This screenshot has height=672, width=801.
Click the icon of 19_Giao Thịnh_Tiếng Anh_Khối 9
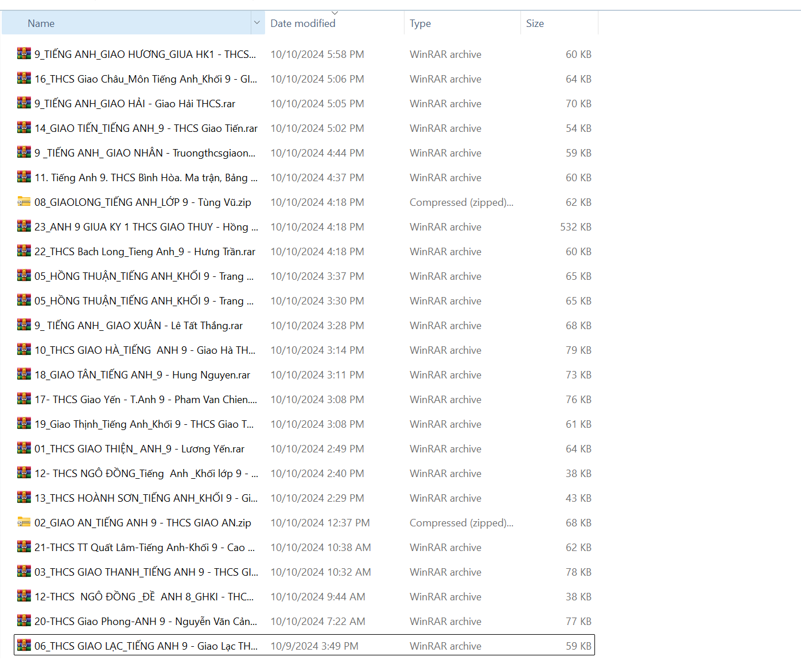[x=24, y=423]
